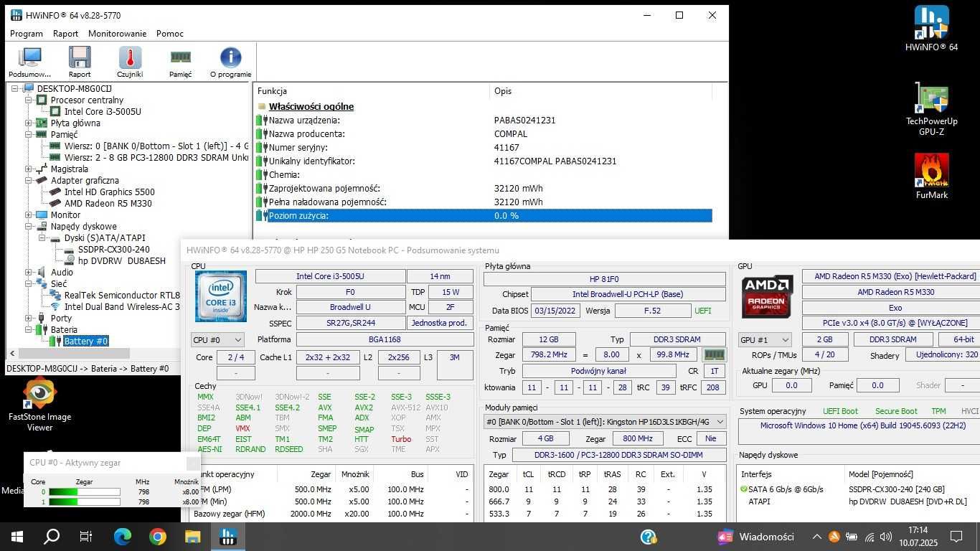980x551 pixels.
Task: Click the help question mark tray icon
Action: pyautogui.click(x=649, y=537)
